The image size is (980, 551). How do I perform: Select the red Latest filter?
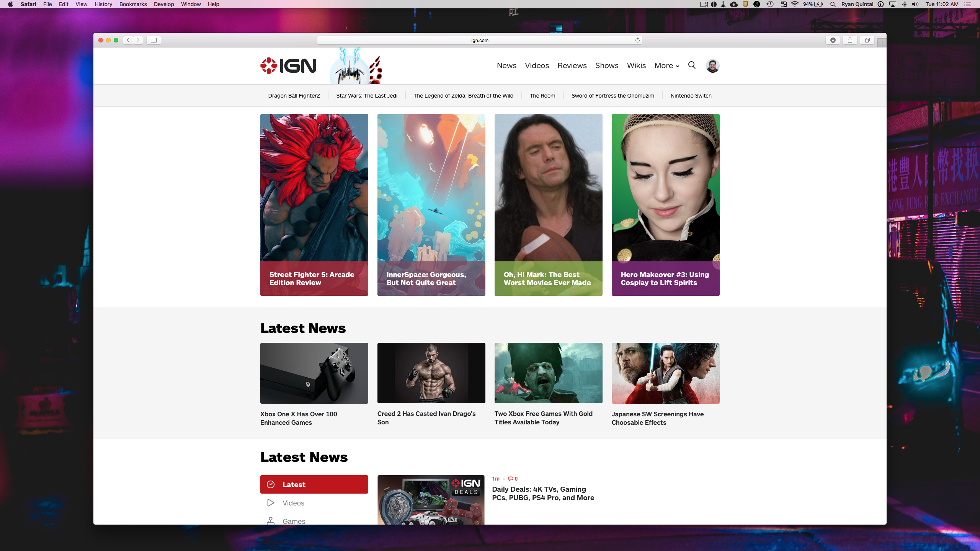pyautogui.click(x=314, y=484)
